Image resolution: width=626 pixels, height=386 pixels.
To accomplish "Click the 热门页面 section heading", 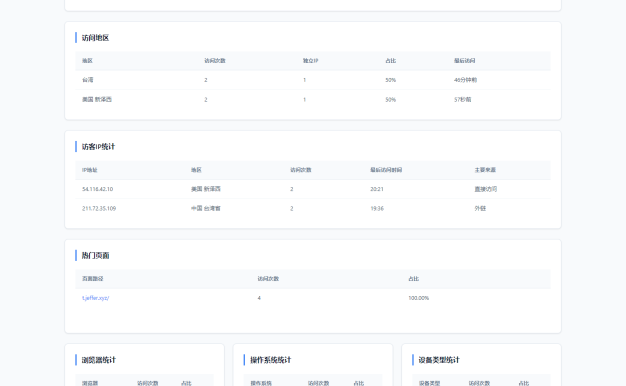I will pyautogui.click(x=95, y=255).
